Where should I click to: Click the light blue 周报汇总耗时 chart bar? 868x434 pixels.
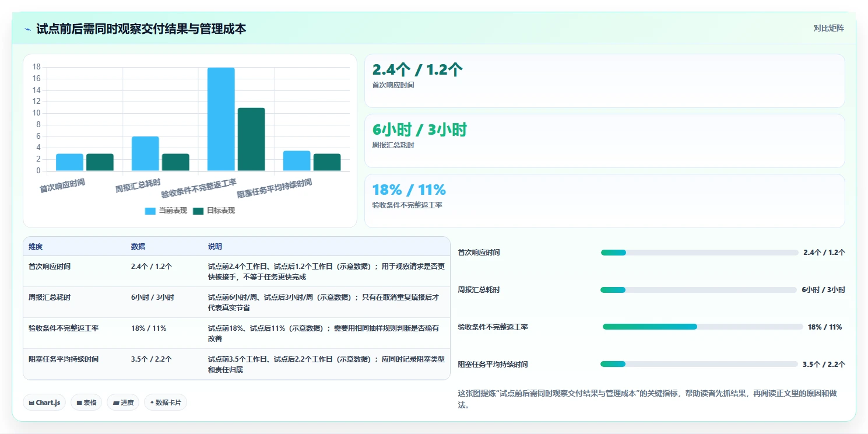pyautogui.click(x=145, y=153)
